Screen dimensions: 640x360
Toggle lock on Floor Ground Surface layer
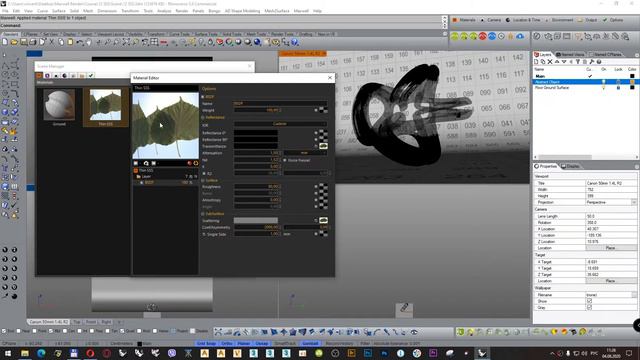(x=618, y=88)
